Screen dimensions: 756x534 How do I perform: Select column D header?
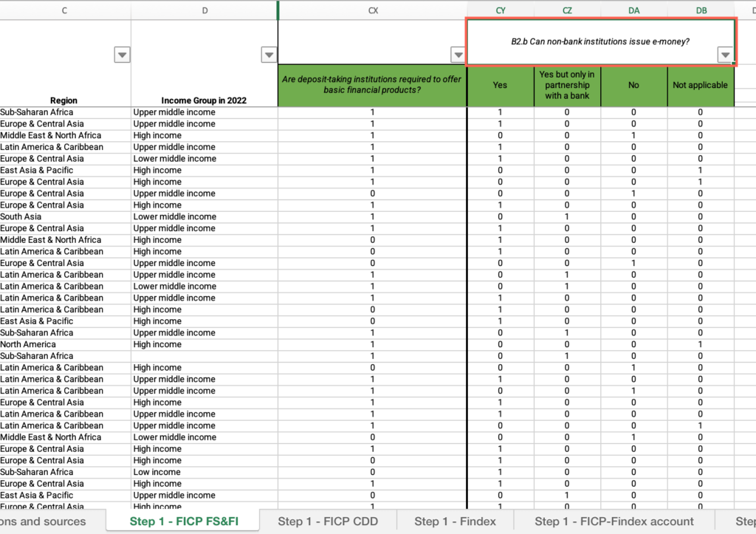(x=205, y=10)
